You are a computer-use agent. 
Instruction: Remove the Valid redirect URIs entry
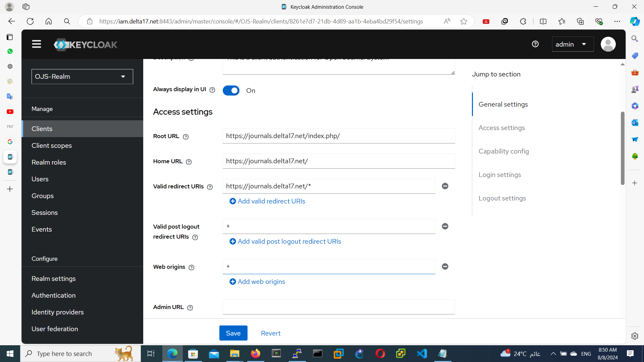click(445, 186)
